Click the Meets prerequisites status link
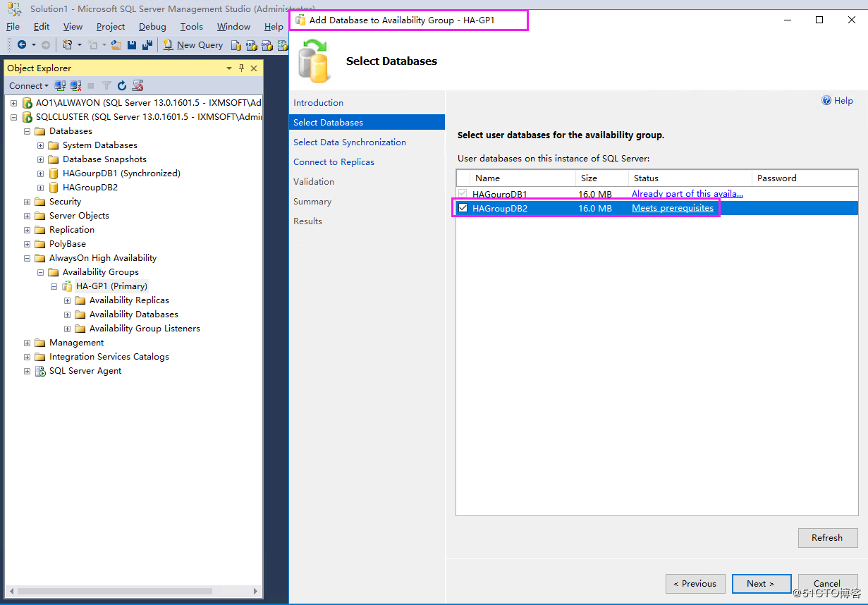 click(673, 207)
